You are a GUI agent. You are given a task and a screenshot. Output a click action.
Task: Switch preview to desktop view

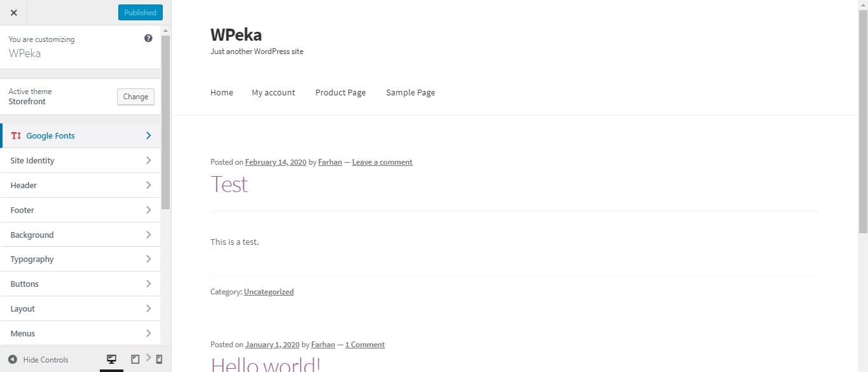click(x=112, y=359)
